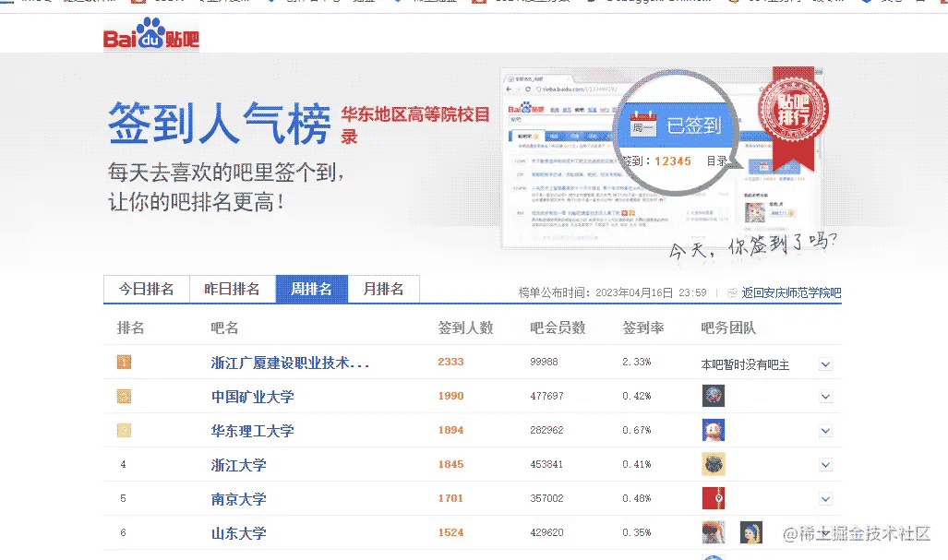Viewport: 948px width, 560px height.
Task: Click the 浙江大学 moderator avatar
Action: (714, 464)
